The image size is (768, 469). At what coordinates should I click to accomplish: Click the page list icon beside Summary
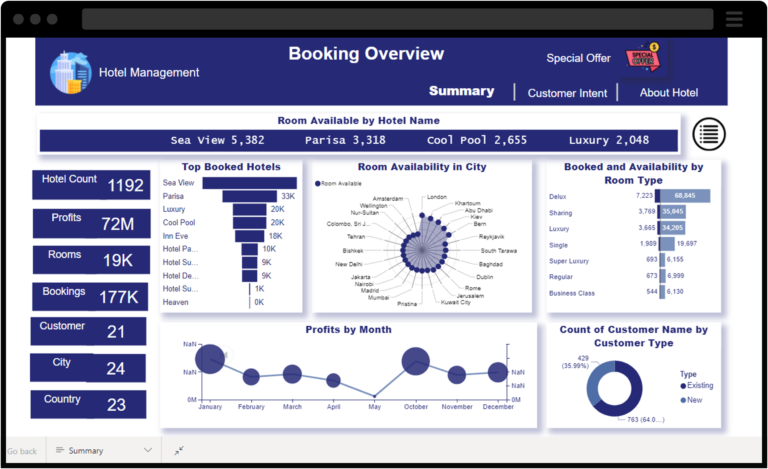point(60,450)
